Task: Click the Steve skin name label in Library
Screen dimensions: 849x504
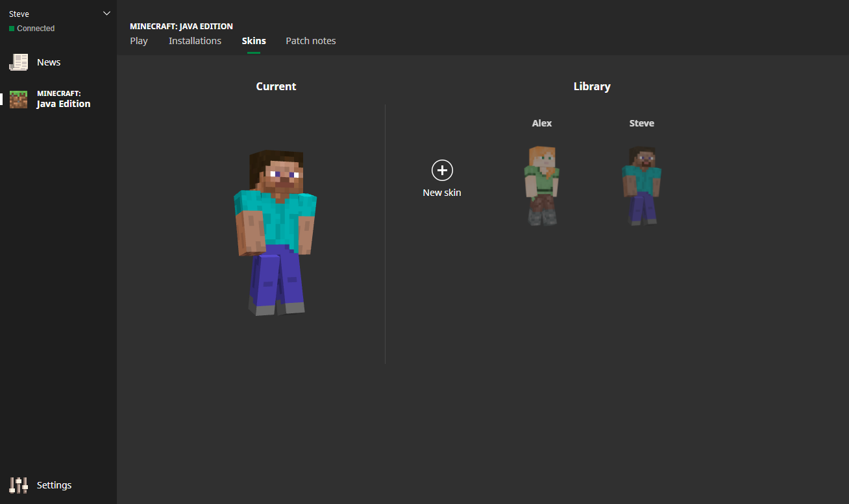Action: pos(642,123)
